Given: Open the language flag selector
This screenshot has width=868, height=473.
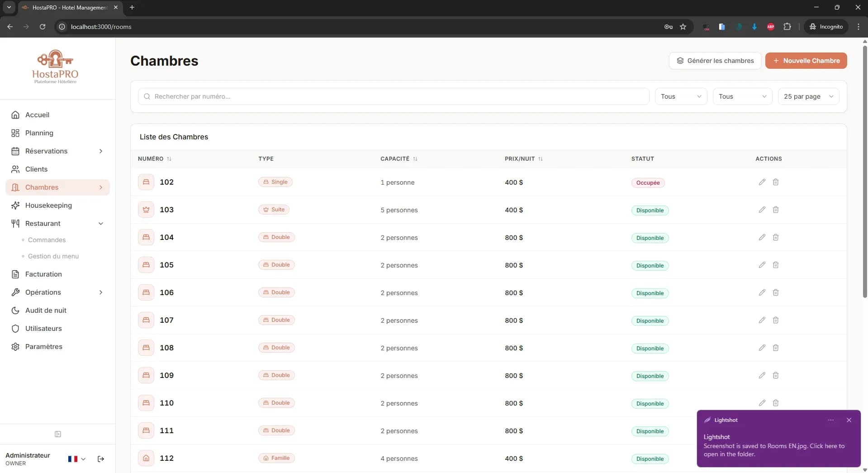Looking at the screenshot, I should point(76,459).
